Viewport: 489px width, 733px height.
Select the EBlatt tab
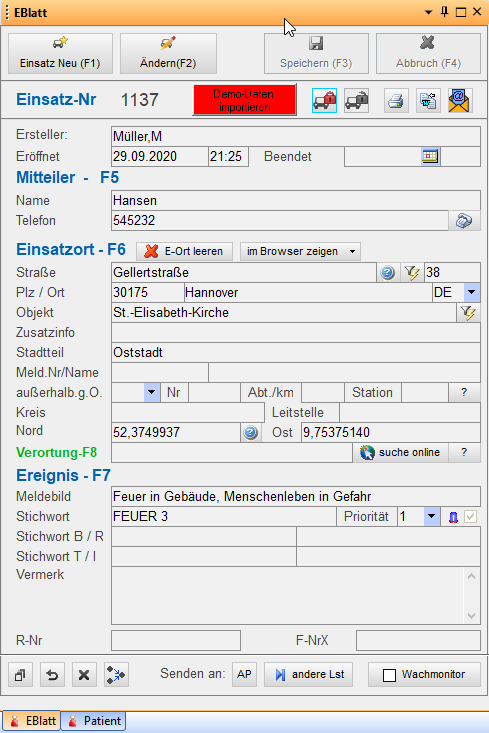[32, 721]
